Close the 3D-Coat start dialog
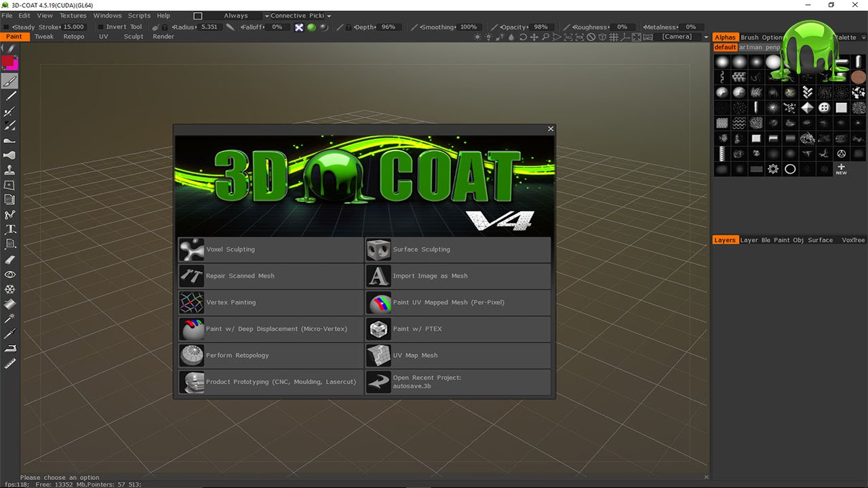The height and width of the screenshot is (488, 868). click(x=551, y=129)
